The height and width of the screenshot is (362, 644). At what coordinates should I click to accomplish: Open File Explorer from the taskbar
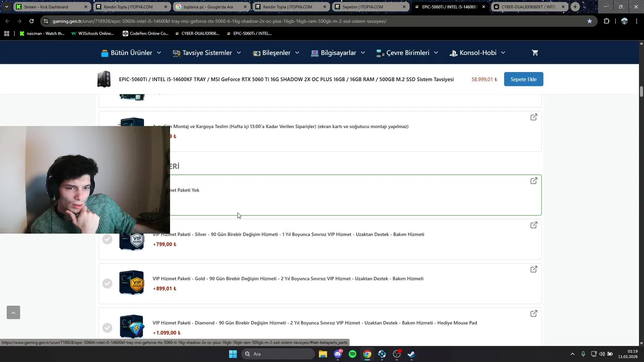pos(323,354)
